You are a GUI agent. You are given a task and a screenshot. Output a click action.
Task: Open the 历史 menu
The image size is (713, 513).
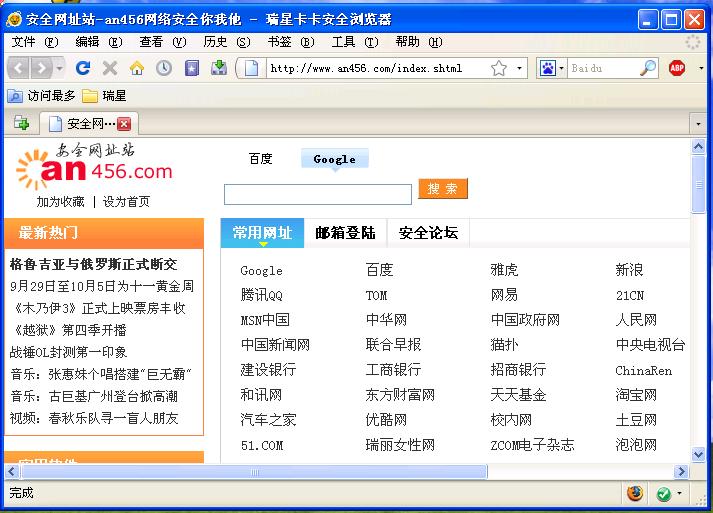[x=226, y=42]
